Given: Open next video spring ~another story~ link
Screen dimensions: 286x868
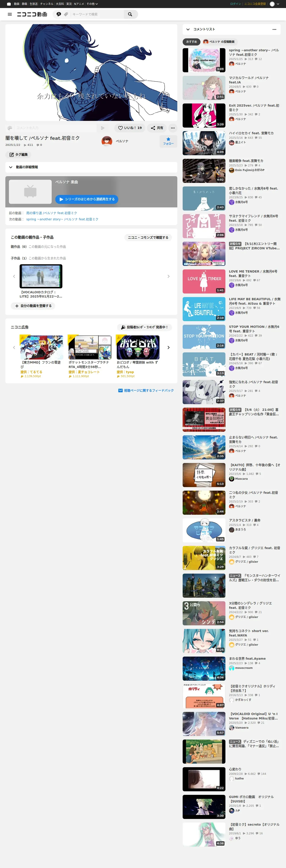Looking at the screenshot, I should click(x=62, y=219).
